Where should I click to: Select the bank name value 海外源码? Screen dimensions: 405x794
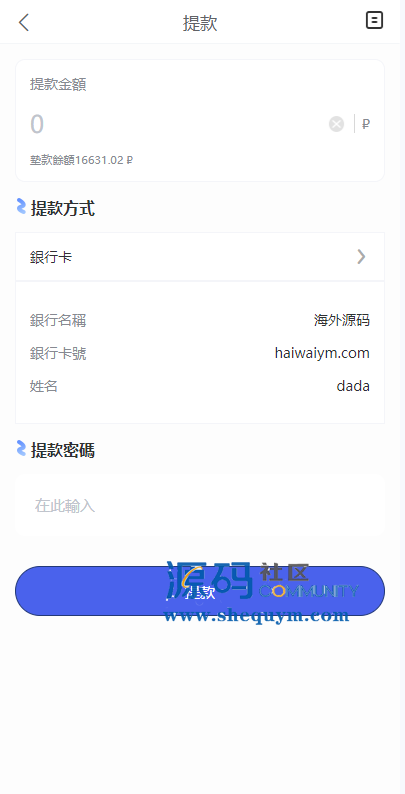[342, 320]
